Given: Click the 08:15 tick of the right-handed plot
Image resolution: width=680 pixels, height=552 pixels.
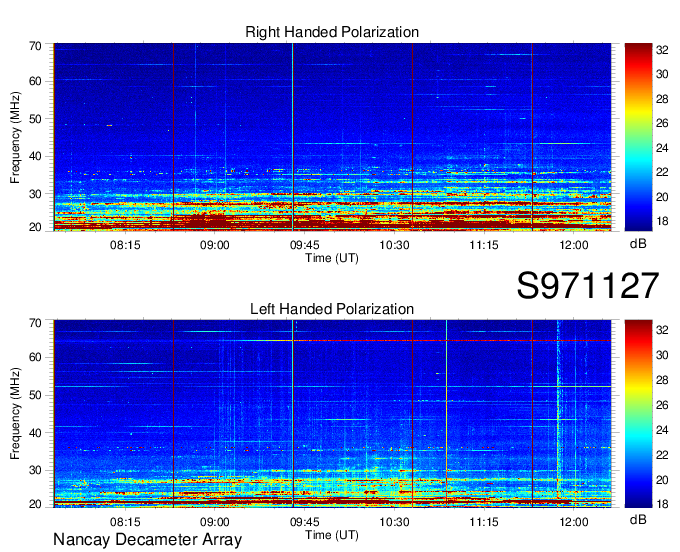Looking at the screenshot, I should point(125,245).
